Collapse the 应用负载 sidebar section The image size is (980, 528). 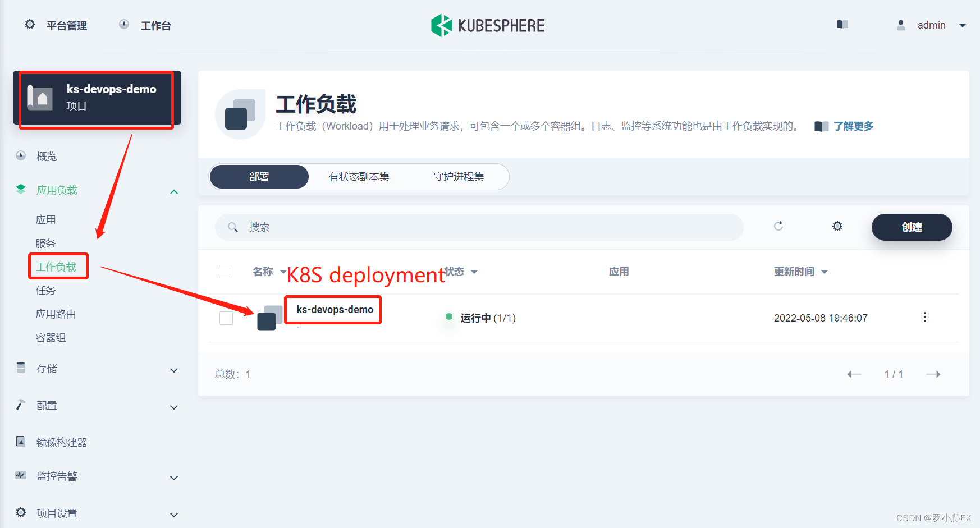pyautogui.click(x=174, y=191)
